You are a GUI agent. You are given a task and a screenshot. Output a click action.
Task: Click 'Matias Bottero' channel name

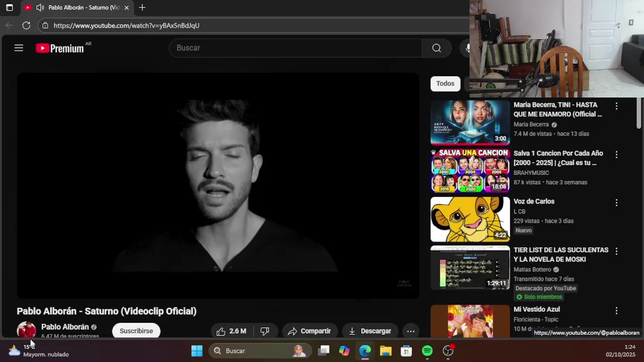(532, 269)
